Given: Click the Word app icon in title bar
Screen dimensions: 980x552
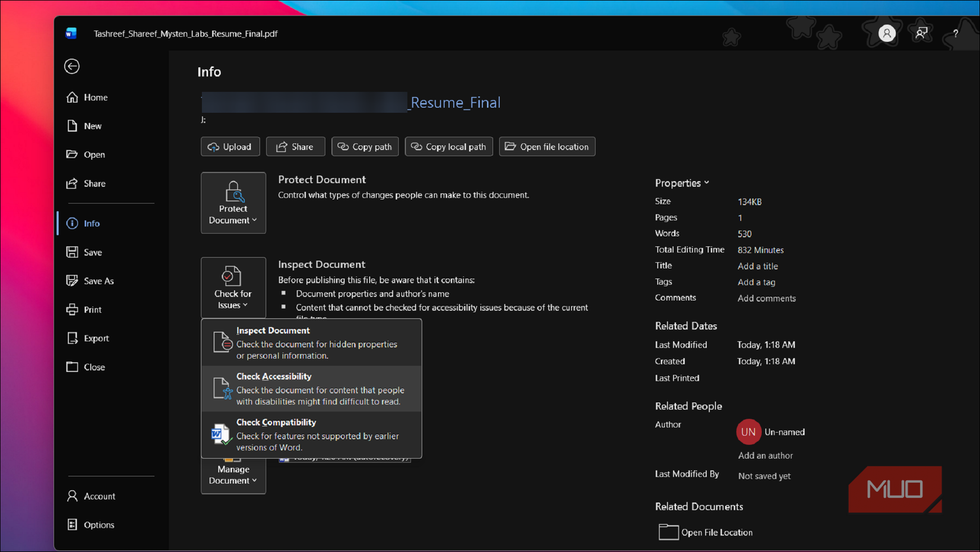Looking at the screenshot, I should click(x=71, y=33).
